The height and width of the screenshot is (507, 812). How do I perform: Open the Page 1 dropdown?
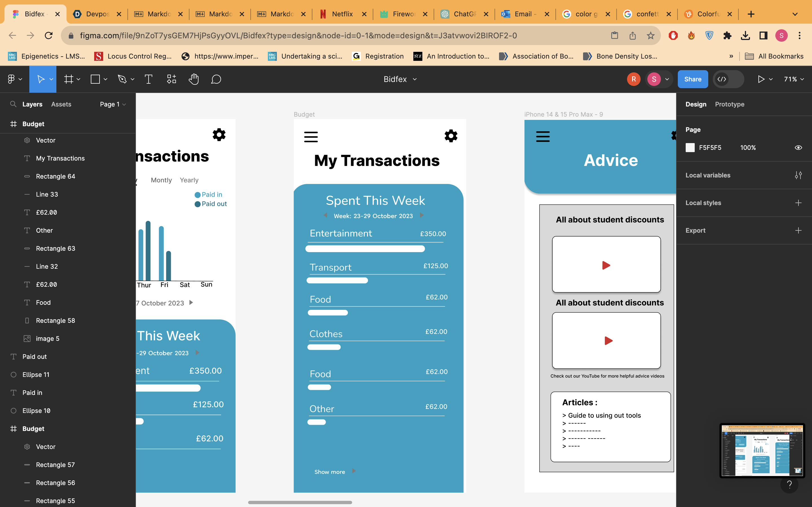113,104
